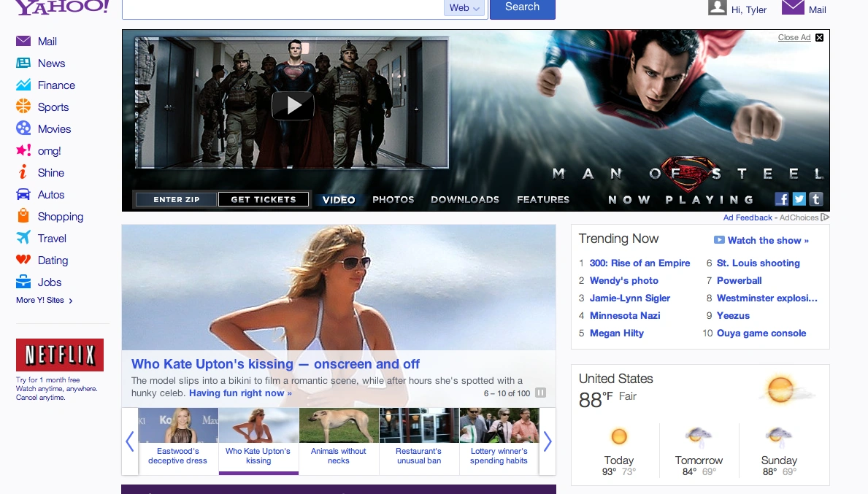Select the FEATURES tab in the ad
The height and width of the screenshot is (494, 868).
coord(543,200)
